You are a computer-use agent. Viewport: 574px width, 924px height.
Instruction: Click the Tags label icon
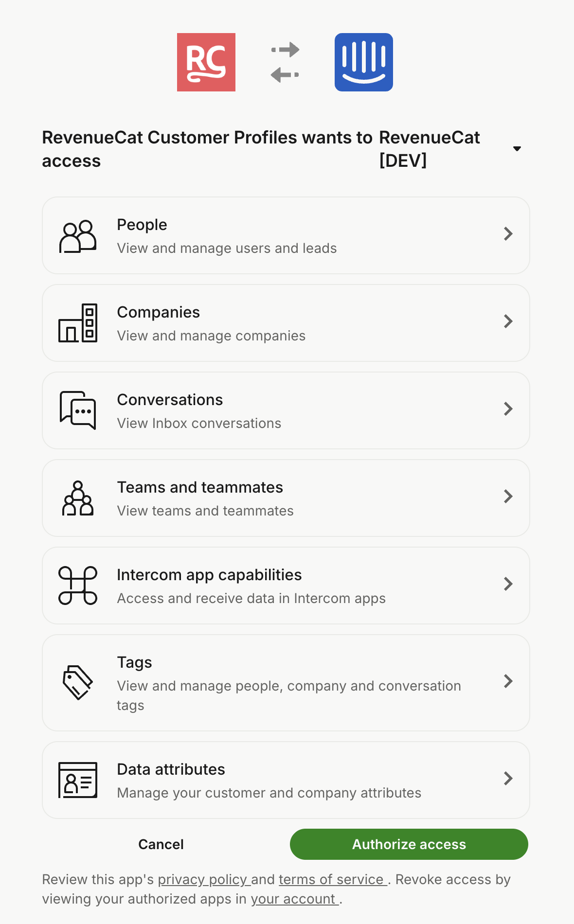[78, 682]
